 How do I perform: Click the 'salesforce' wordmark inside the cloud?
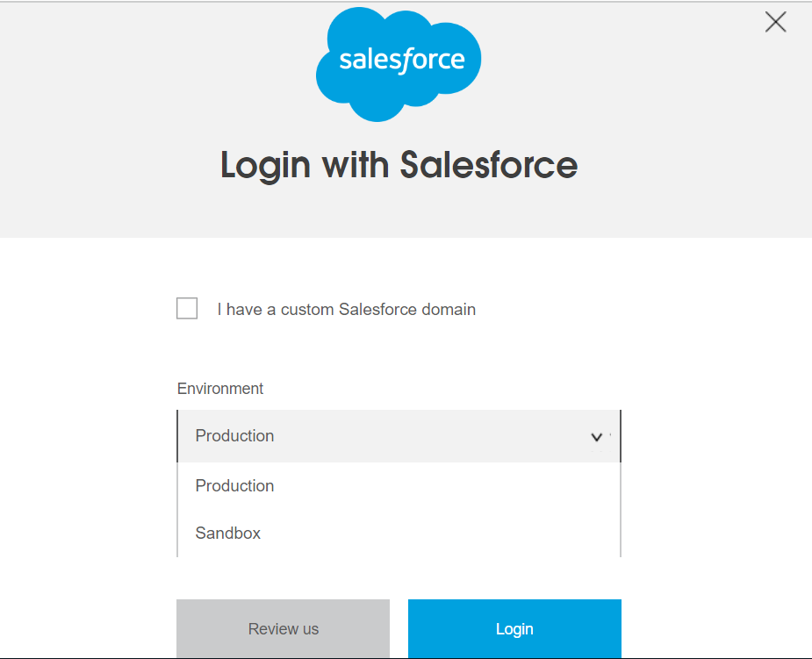[x=402, y=60]
